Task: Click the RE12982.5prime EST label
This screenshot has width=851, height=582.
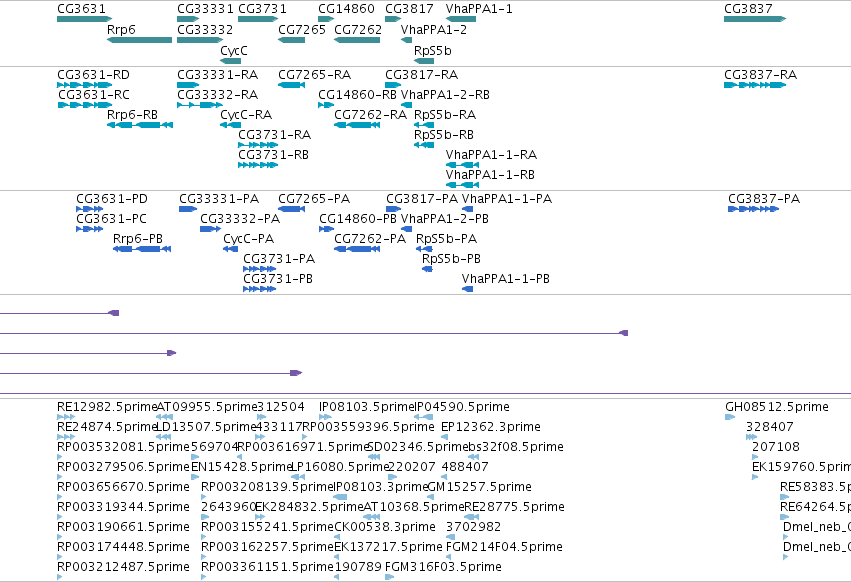Action: pyautogui.click(x=107, y=407)
